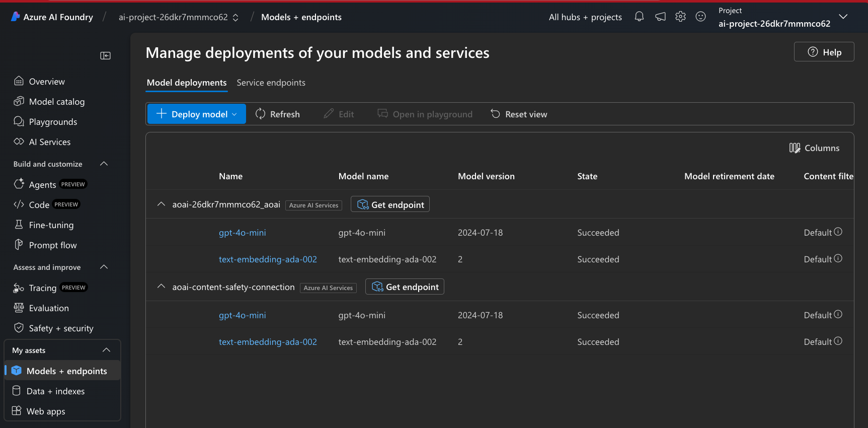Open settings gear icon in header
Screen dimensions: 868x428
pos(680,17)
